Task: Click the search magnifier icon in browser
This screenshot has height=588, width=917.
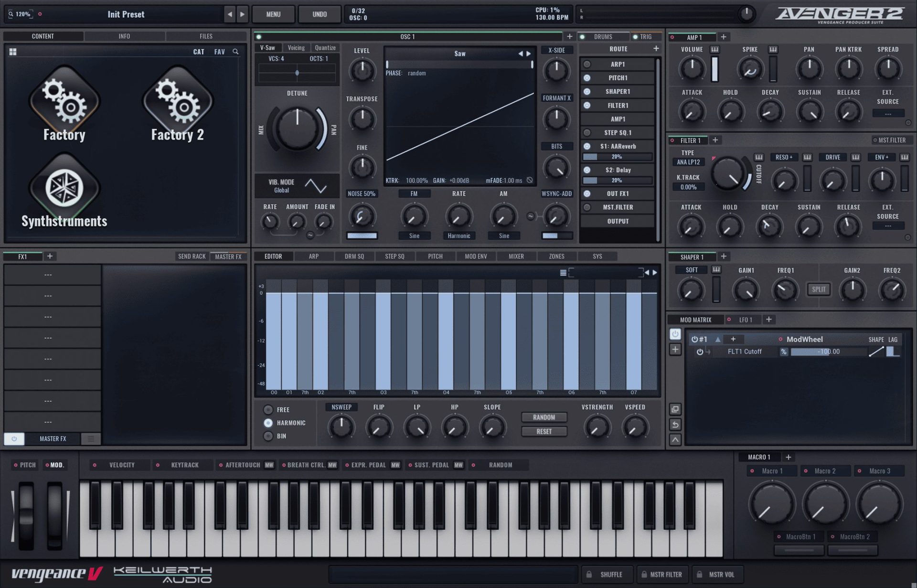Action: click(235, 52)
